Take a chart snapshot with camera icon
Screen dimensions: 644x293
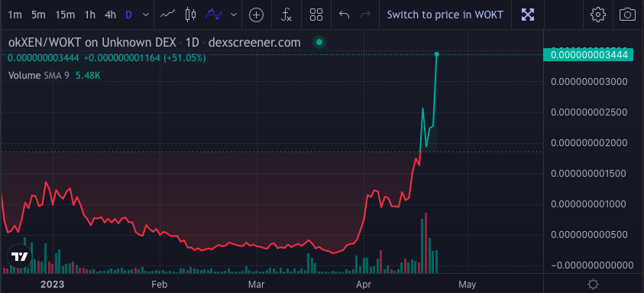coord(627,15)
